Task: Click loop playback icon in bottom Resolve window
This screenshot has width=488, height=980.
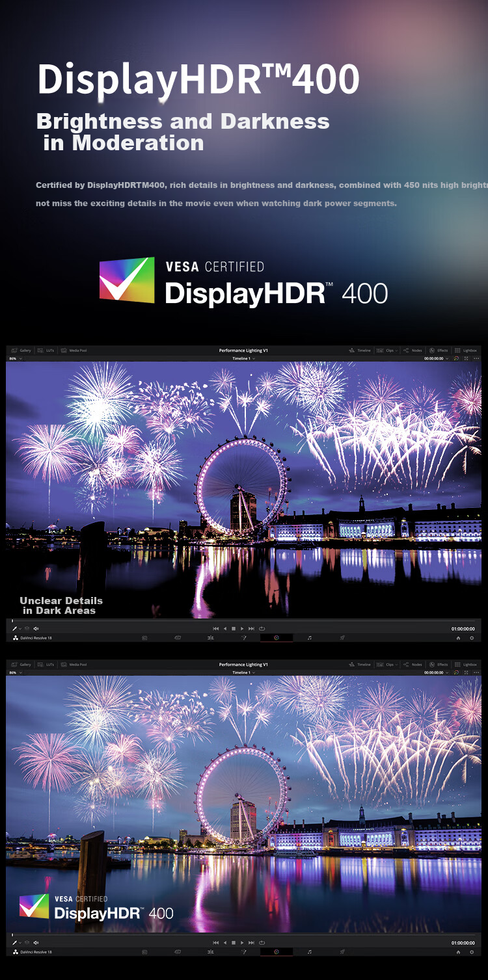Action: (x=262, y=942)
